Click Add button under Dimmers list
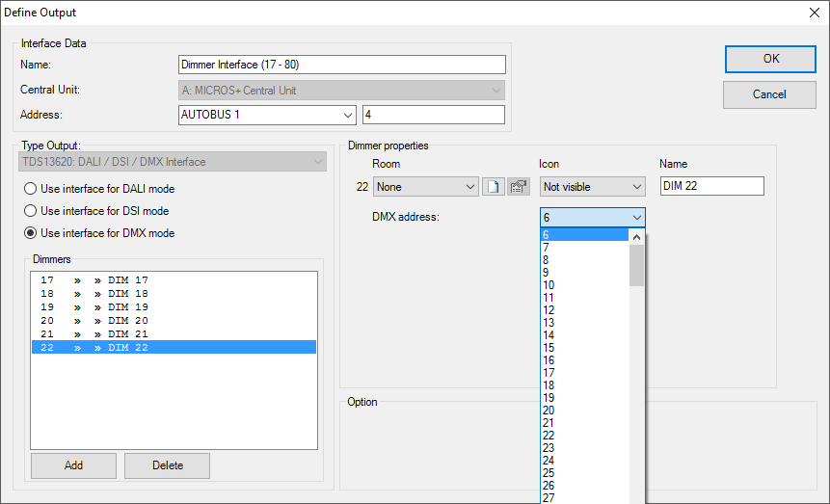The height and width of the screenshot is (504, 830). pyautogui.click(x=73, y=465)
